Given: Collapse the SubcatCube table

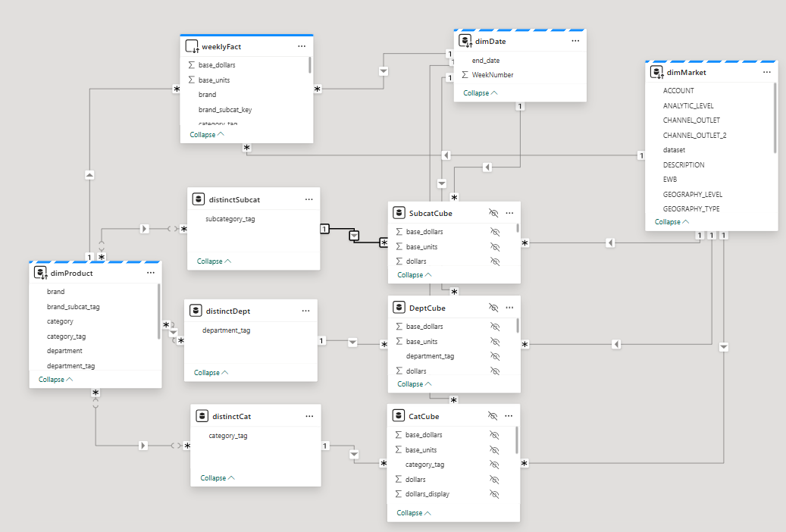Looking at the screenshot, I should click(415, 275).
